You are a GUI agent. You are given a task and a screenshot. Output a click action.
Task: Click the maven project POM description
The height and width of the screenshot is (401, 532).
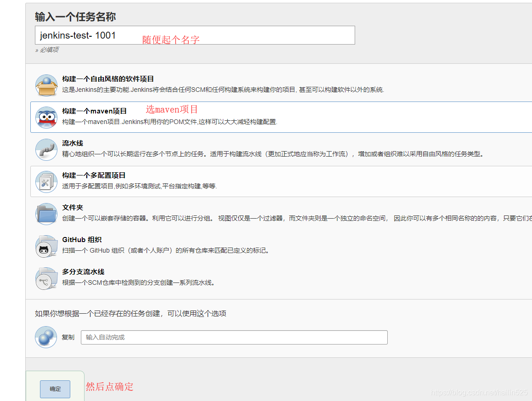coord(170,122)
